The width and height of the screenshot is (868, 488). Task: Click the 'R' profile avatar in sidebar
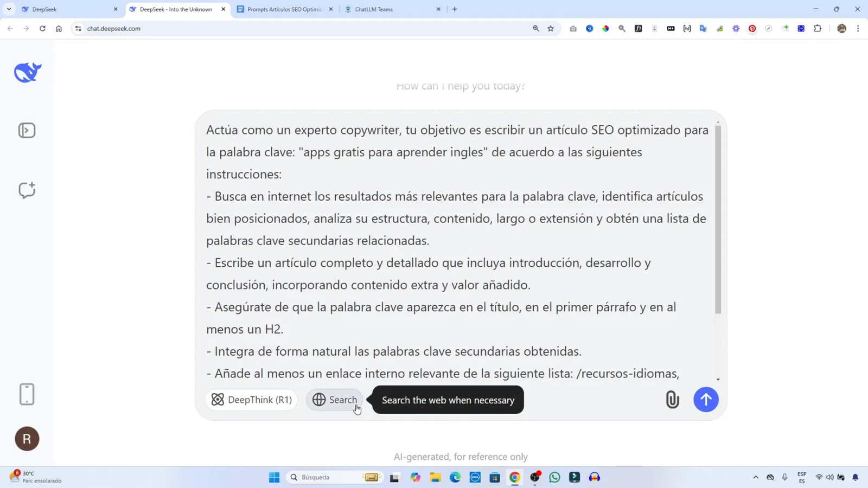click(x=27, y=439)
